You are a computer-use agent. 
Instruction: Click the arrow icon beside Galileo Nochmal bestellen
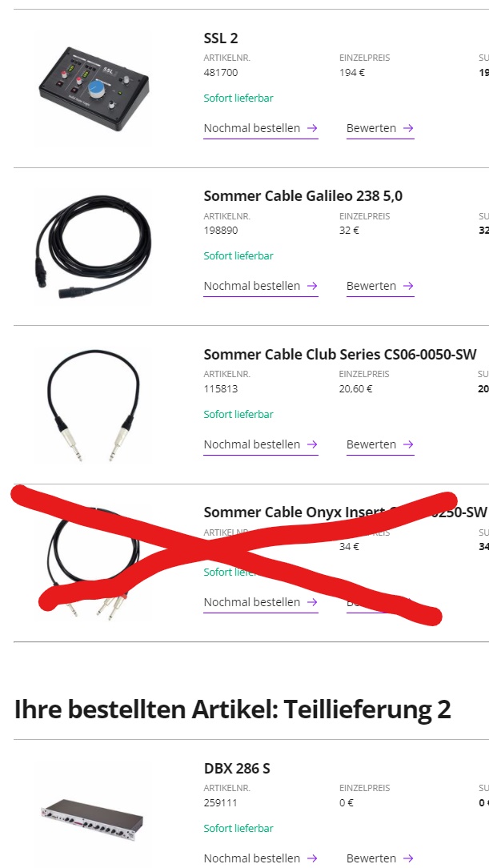[x=312, y=286]
